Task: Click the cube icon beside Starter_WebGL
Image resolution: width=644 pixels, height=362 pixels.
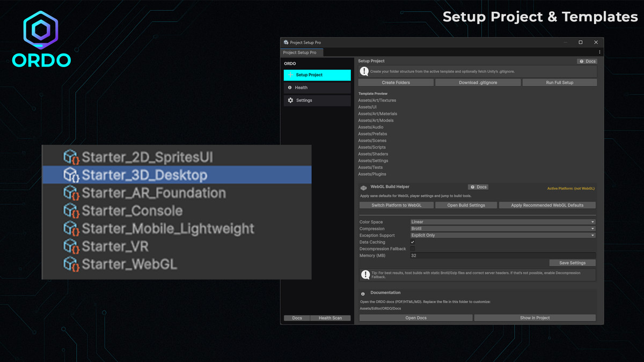Action: click(x=71, y=264)
